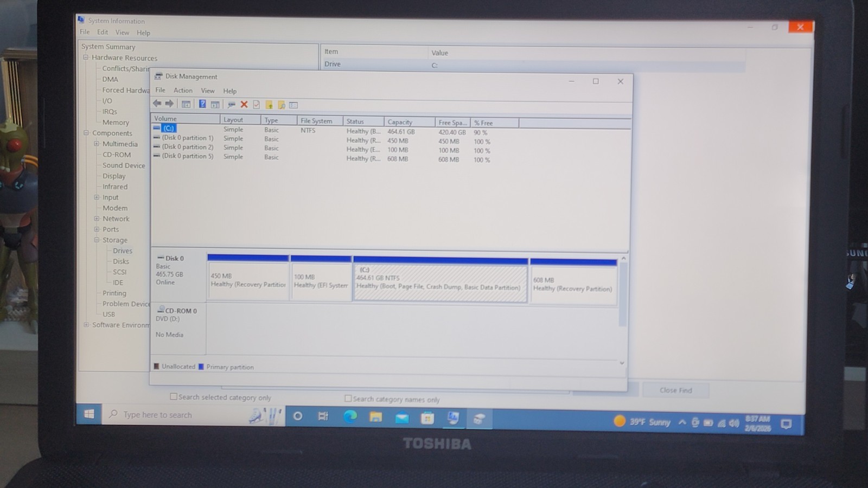Open Disk Management Action menu
Screen dimensions: 868x488
183,91
